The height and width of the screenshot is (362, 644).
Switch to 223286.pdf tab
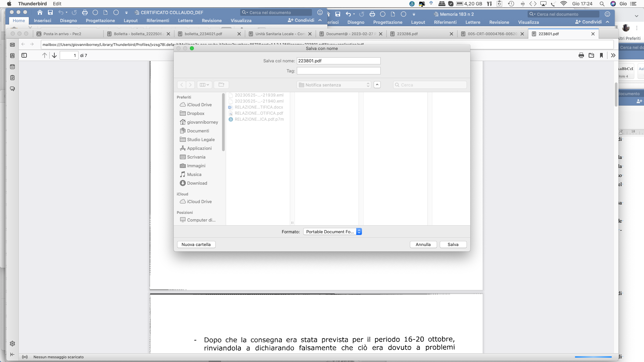pos(407,34)
